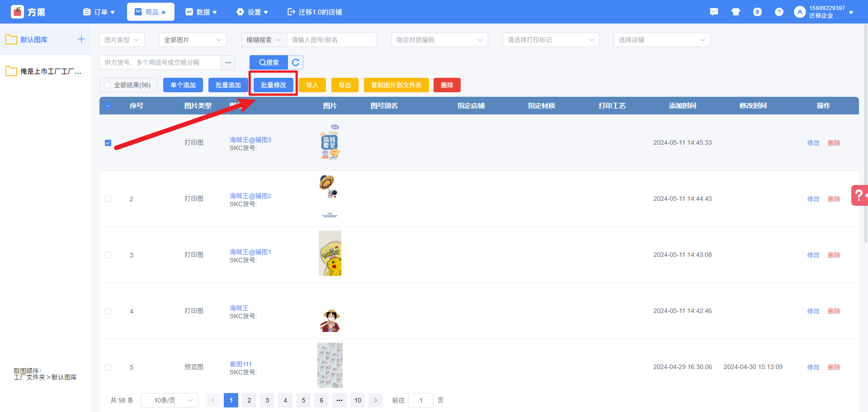Open the 图片类型 dropdown
Screen dimensions: 868x412
(x=122, y=40)
